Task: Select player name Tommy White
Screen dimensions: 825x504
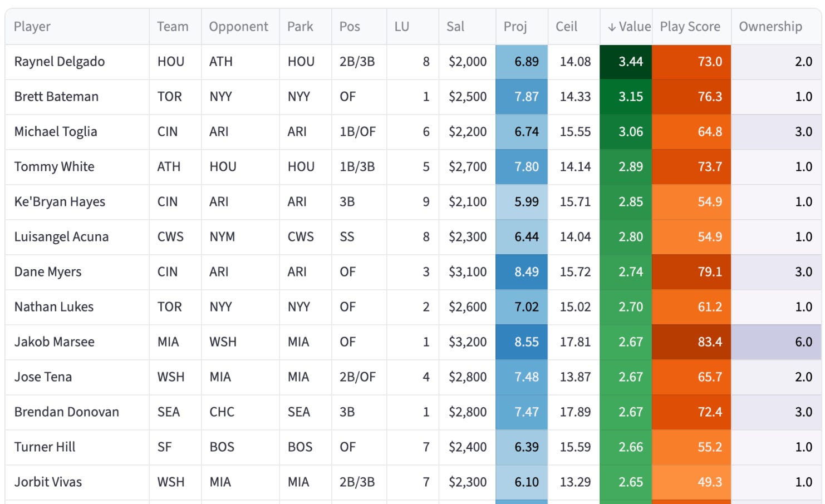Action: click(x=54, y=167)
